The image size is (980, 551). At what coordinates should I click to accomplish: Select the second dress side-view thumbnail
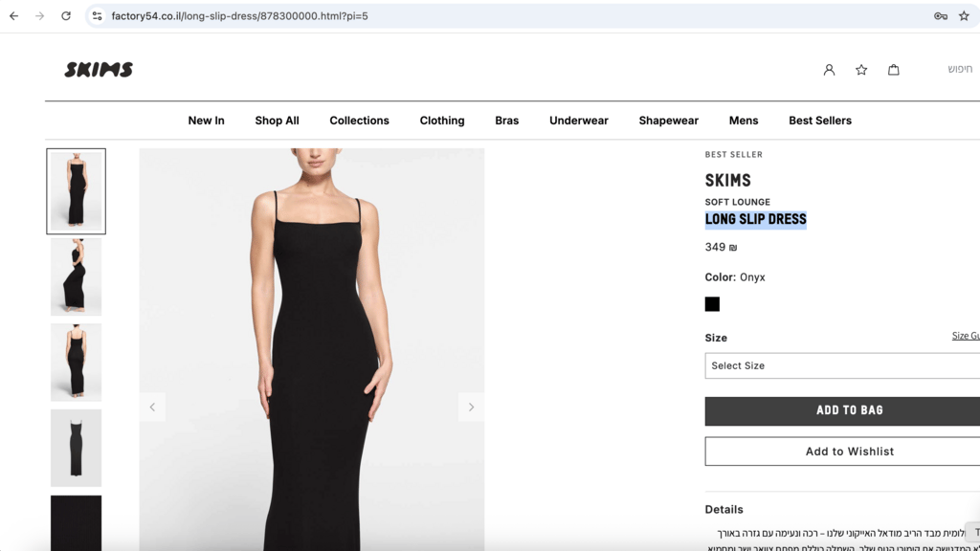pyautogui.click(x=76, y=276)
